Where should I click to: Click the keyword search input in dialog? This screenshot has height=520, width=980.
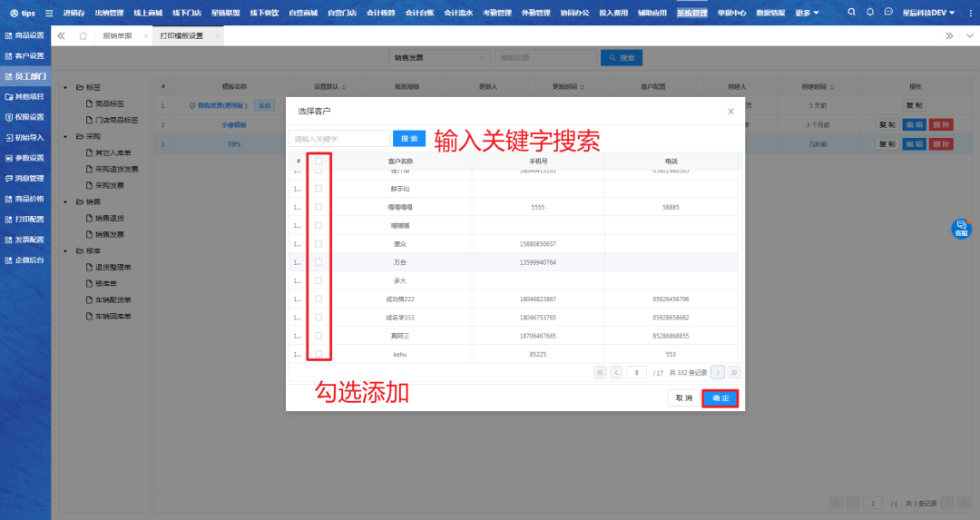(x=339, y=139)
